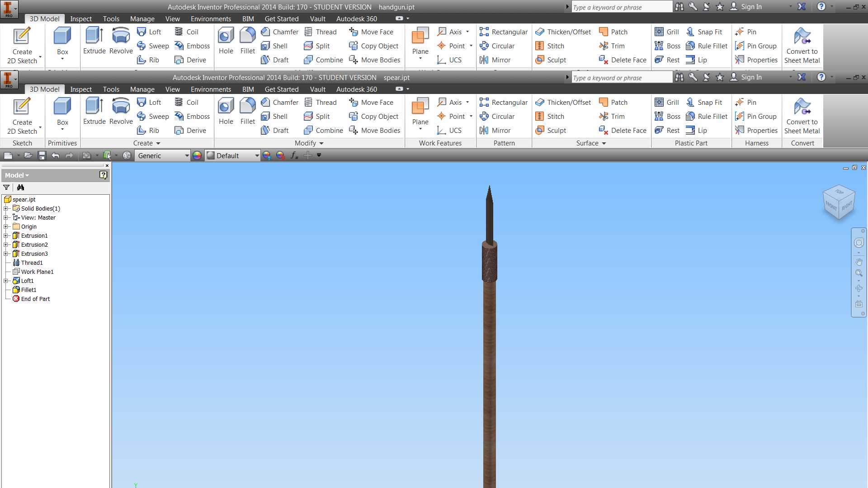
Task: Pick the Sweep tool in spear.ipt ribbon
Action: 153,117
